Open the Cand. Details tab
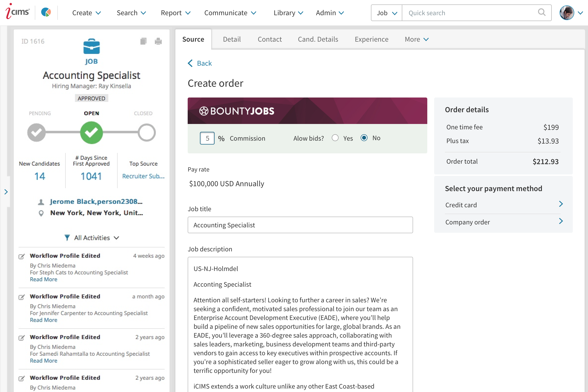588x392 pixels. pos(318,39)
